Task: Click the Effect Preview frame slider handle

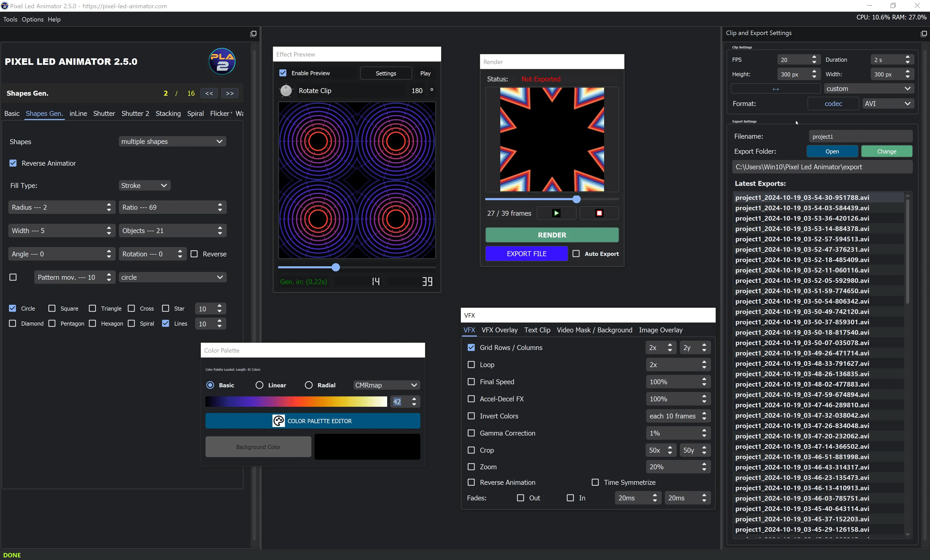Action: pos(336,267)
